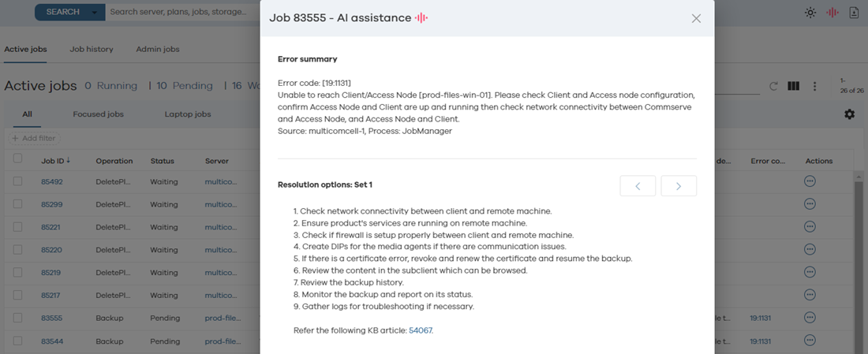Image resolution: width=868 pixels, height=354 pixels.
Task: Expand the SEARCH type dropdown arrow
Action: pyautogui.click(x=95, y=13)
